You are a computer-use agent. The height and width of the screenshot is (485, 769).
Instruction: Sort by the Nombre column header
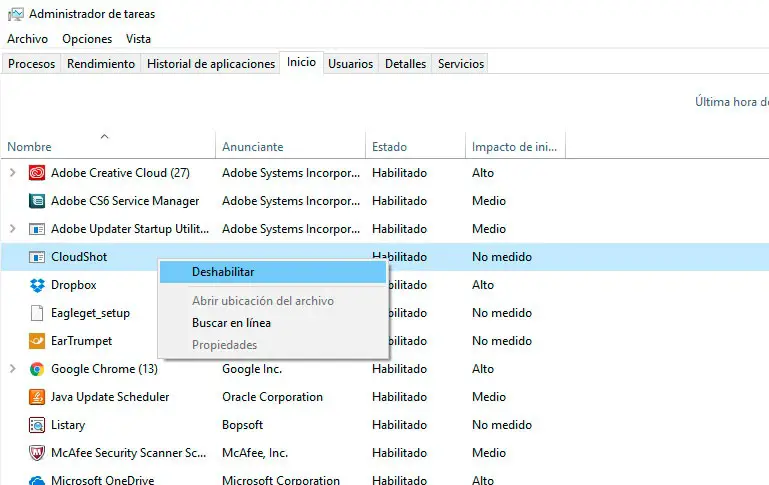tap(29, 147)
